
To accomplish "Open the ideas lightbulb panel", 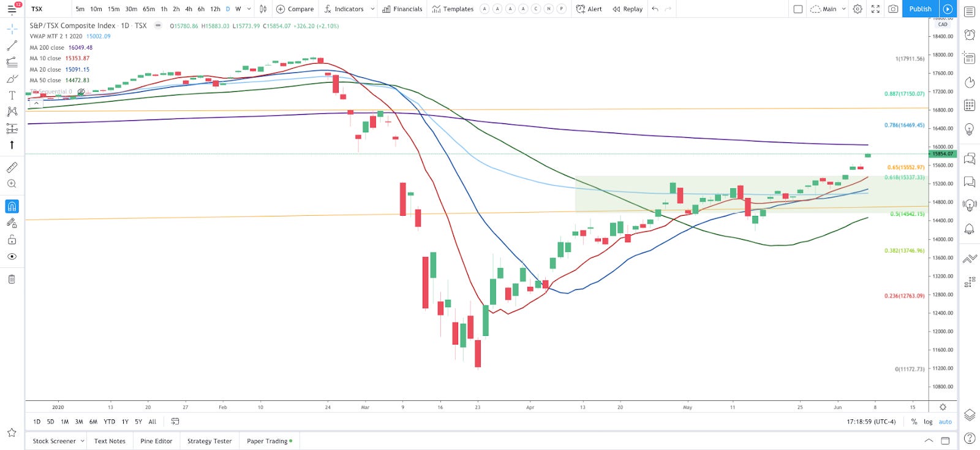I will click(969, 129).
